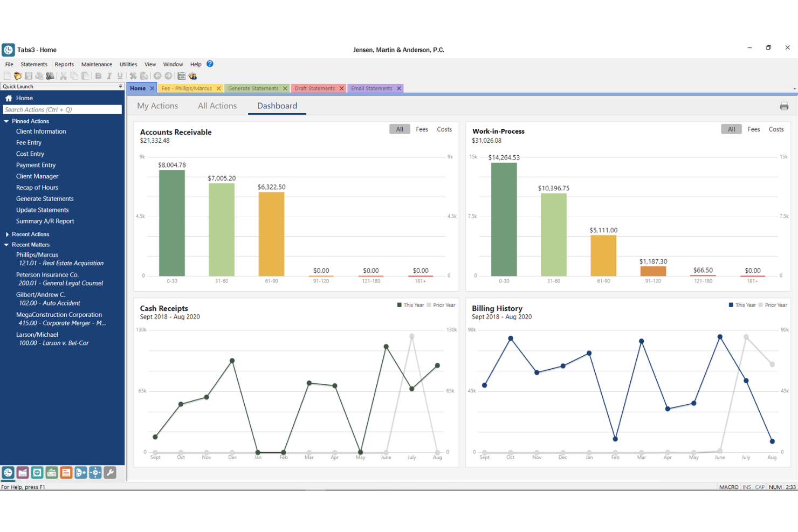Image resolution: width=798 pixels, height=532 pixels.
Task: Click the $10,396.75 bar in Work-in-Process
Action: 553,234
